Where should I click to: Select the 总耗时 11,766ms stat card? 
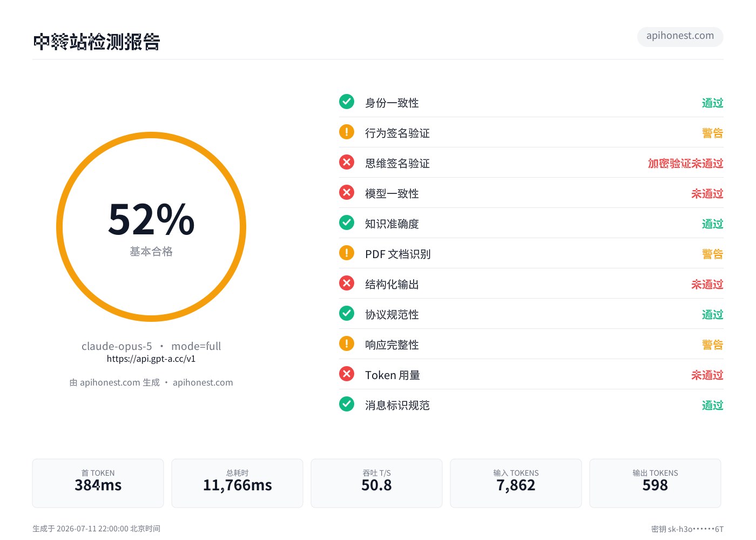click(x=237, y=483)
